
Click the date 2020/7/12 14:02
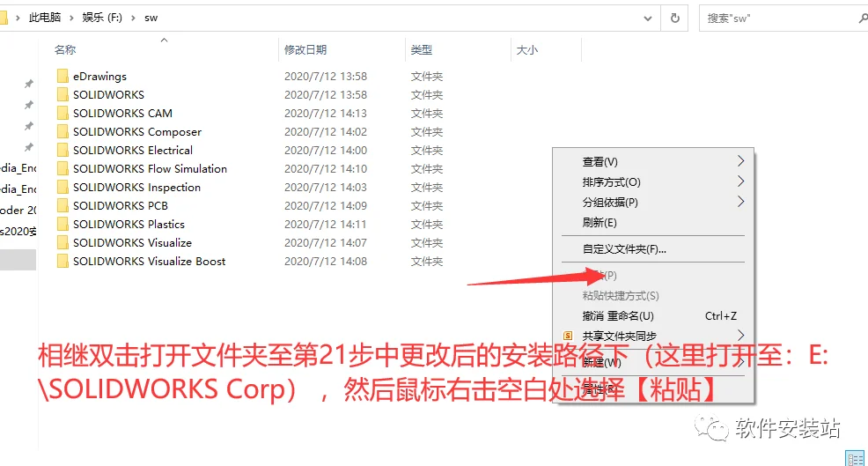[x=326, y=131]
